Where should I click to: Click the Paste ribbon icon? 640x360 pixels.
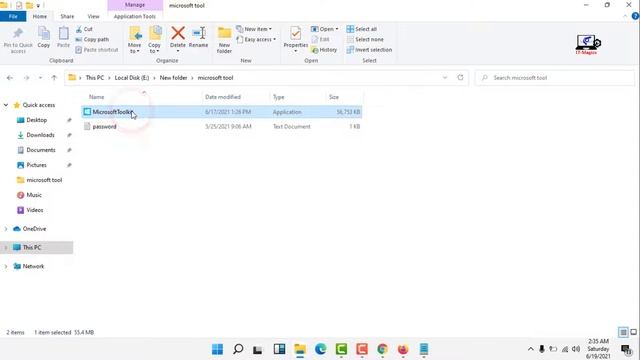pos(63,33)
